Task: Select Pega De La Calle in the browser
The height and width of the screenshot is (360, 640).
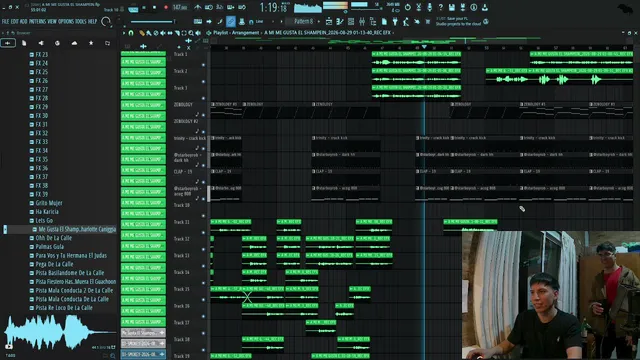Action: click(x=54, y=264)
